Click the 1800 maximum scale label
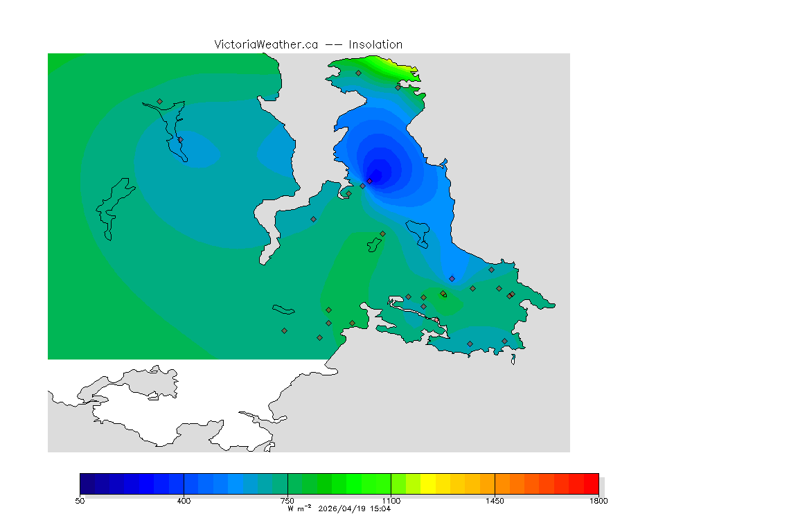Screen dimensions: 798x532 [598, 501]
